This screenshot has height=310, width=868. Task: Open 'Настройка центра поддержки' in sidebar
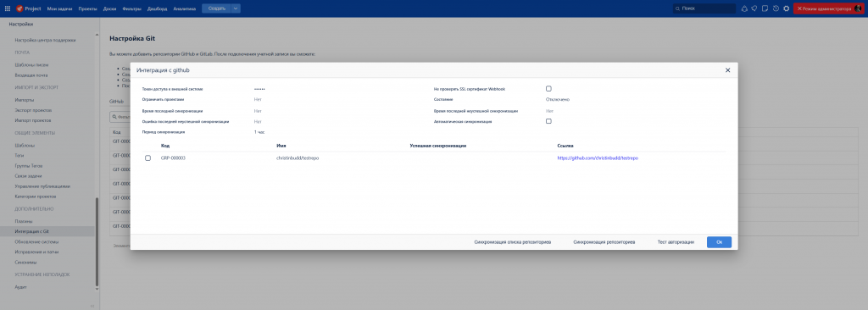[x=46, y=40]
